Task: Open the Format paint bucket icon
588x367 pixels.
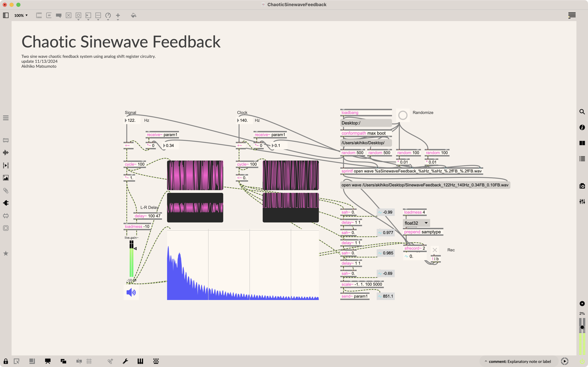Action: (x=133, y=15)
